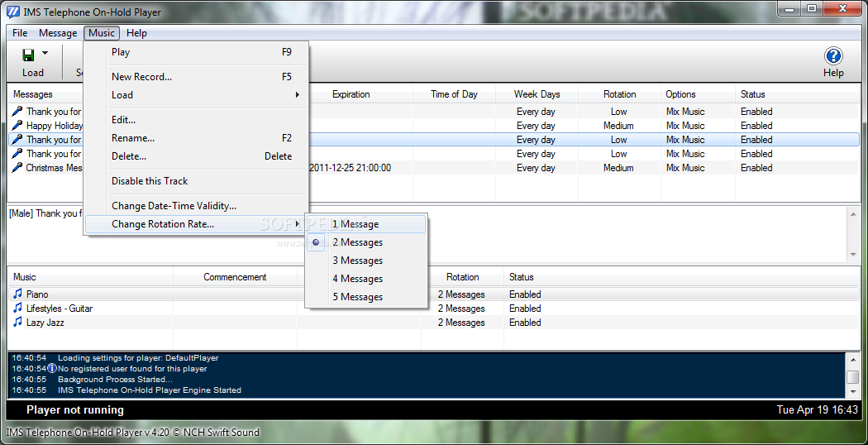This screenshot has width=868, height=445.
Task: Select 1 Message rotation rate
Action: [x=366, y=224]
